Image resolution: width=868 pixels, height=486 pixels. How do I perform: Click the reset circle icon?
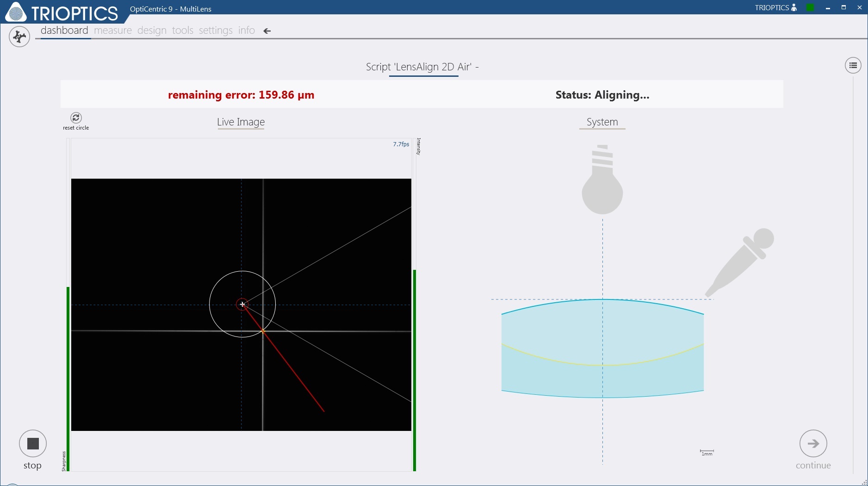(x=75, y=118)
